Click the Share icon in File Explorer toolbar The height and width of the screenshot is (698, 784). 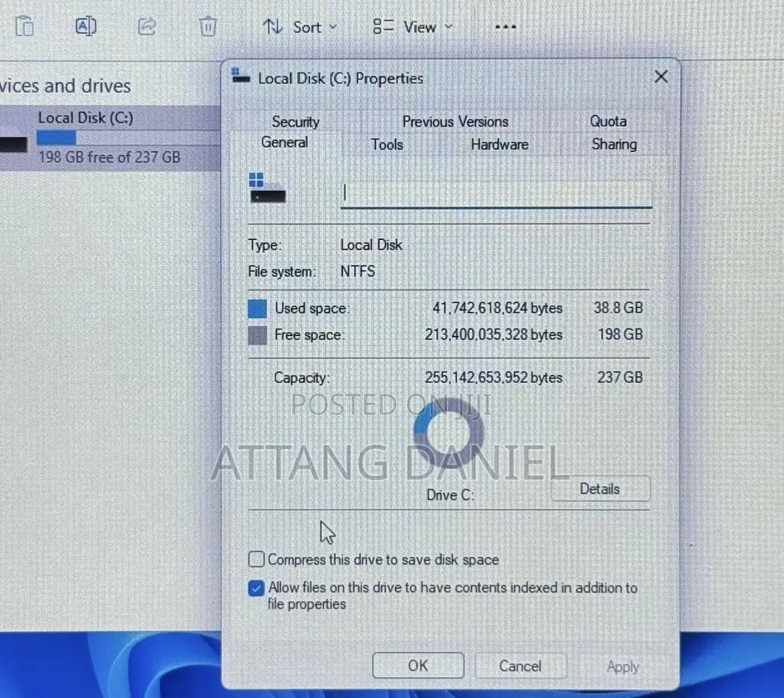[146, 26]
